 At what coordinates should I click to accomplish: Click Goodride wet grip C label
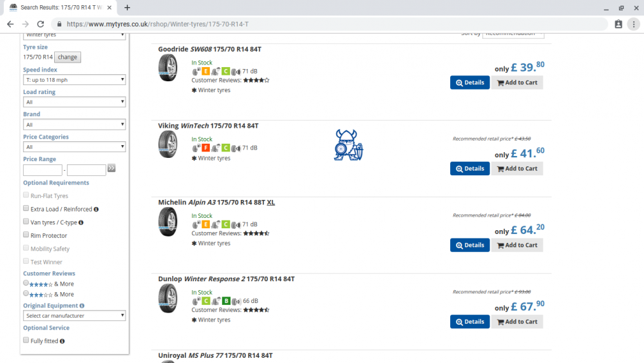tap(225, 71)
